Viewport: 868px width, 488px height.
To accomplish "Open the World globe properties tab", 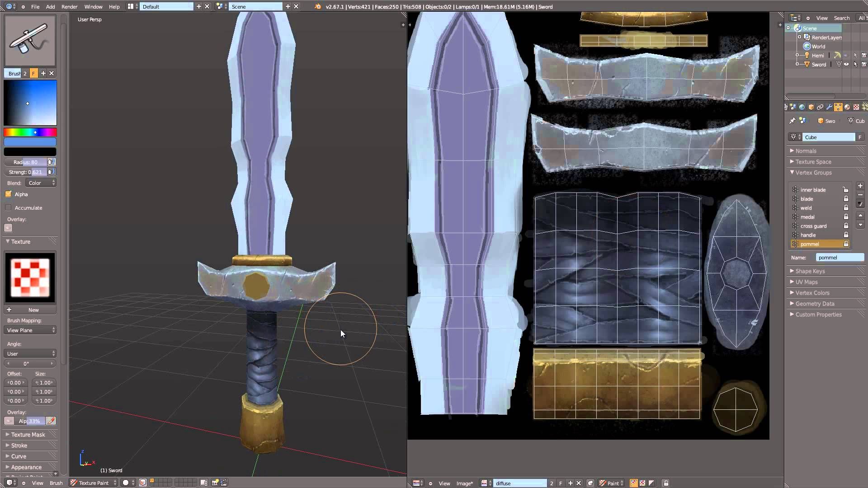I will tap(802, 107).
